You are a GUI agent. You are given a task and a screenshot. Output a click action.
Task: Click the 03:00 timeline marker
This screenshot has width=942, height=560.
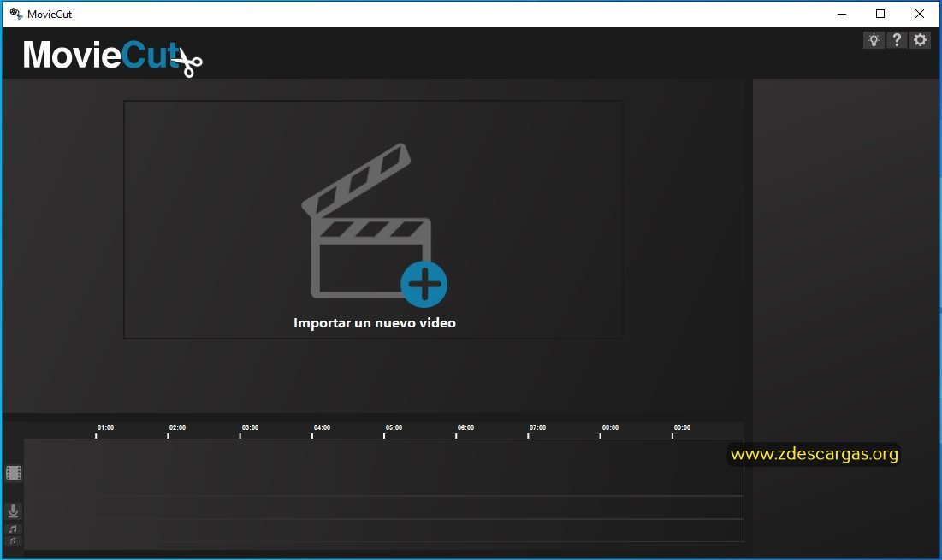tap(250, 428)
